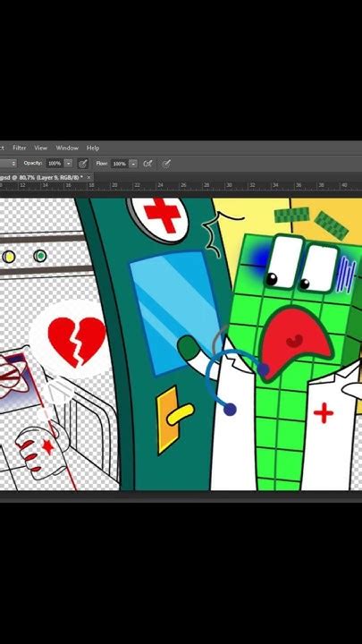Open the Filter menu
Screen dimensions: 362x644
click(20, 148)
